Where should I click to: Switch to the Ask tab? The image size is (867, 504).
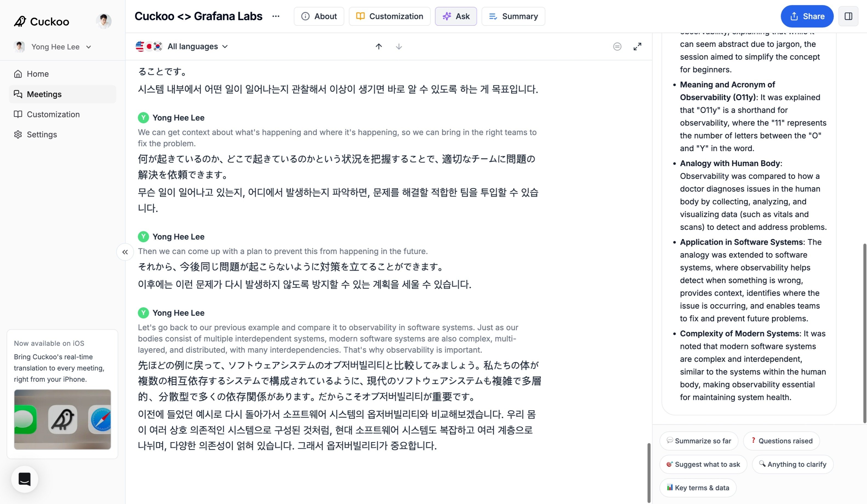456,16
